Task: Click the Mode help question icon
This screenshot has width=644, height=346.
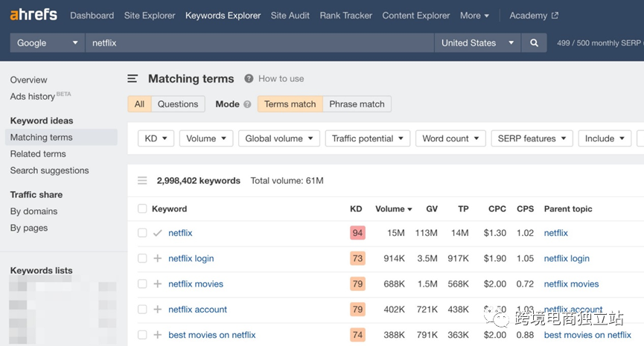Action: click(x=247, y=104)
